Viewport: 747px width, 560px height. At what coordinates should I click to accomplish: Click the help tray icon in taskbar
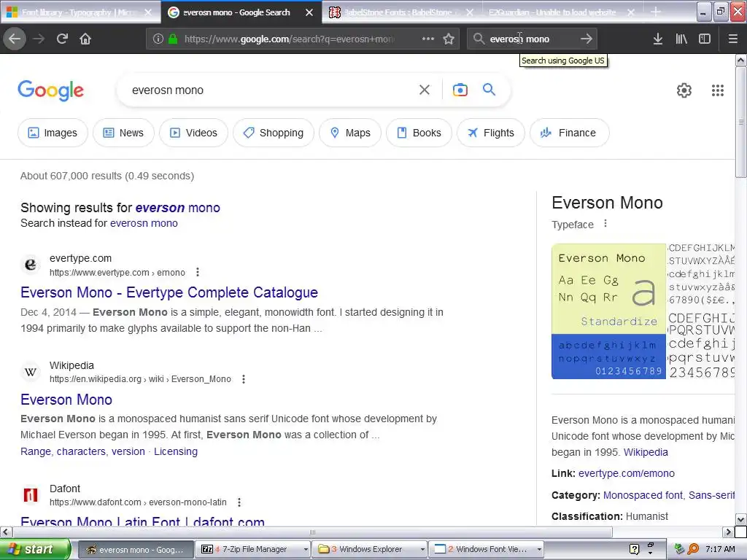(634, 549)
